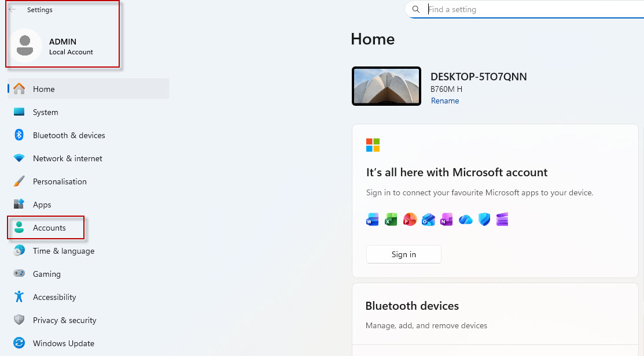This screenshot has width=644, height=356.
Task: Click the Gaming controller icon
Action: click(x=19, y=273)
